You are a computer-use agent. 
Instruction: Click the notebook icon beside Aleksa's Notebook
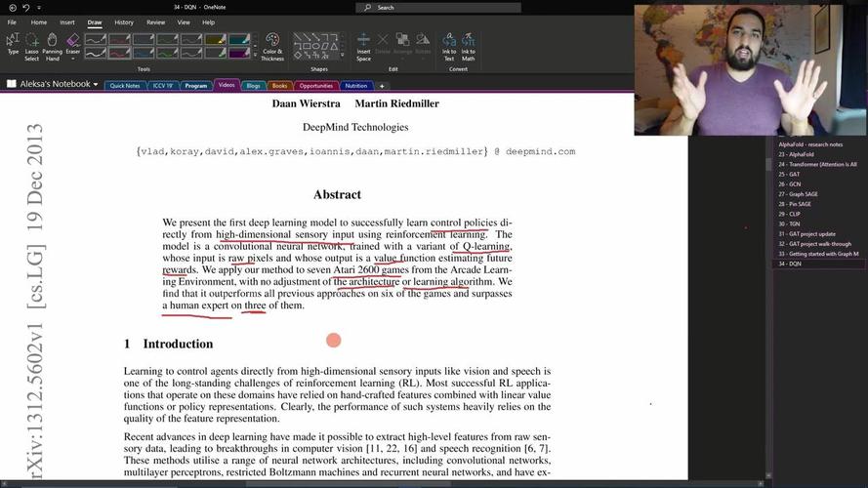pos(11,84)
